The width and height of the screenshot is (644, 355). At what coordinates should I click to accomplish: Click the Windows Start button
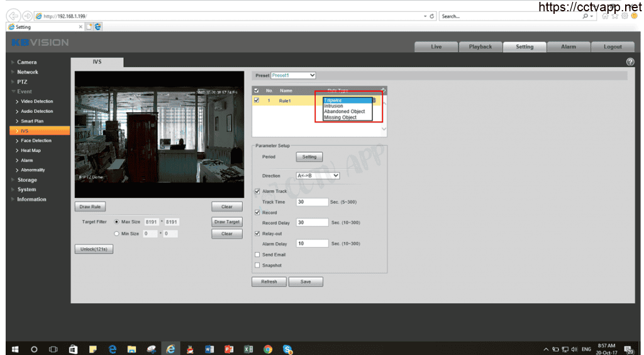[14, 349]
